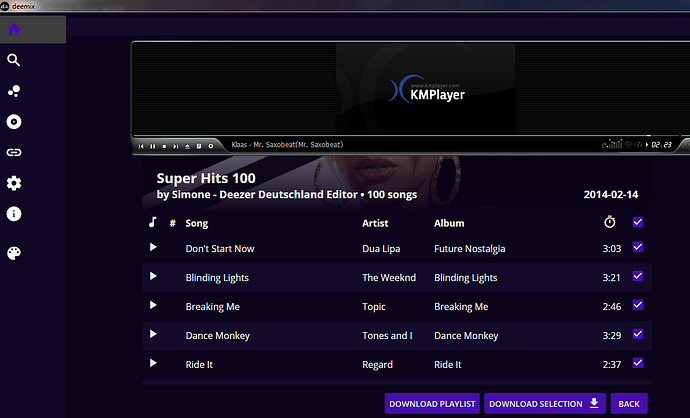Open Settings gear in the sidebar
This screenshot has width=690, height=418.
click(14, 183)
